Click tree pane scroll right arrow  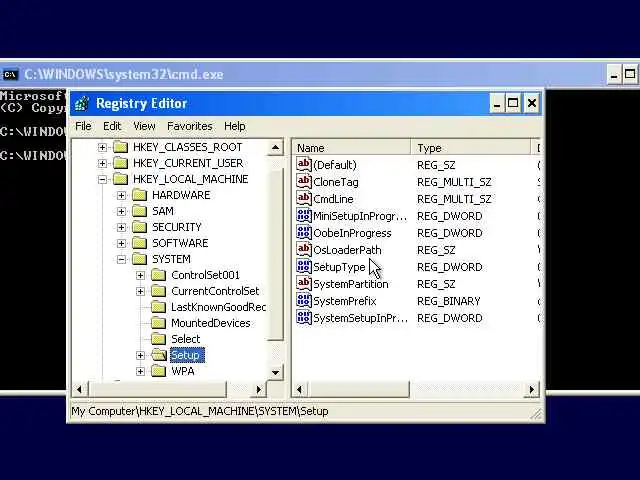258,389
